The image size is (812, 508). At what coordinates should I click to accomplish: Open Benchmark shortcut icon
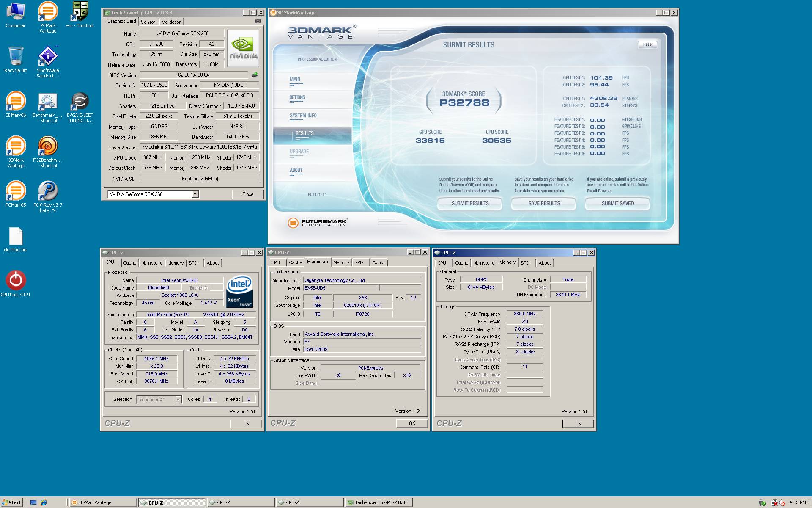[x=48, y=107]
